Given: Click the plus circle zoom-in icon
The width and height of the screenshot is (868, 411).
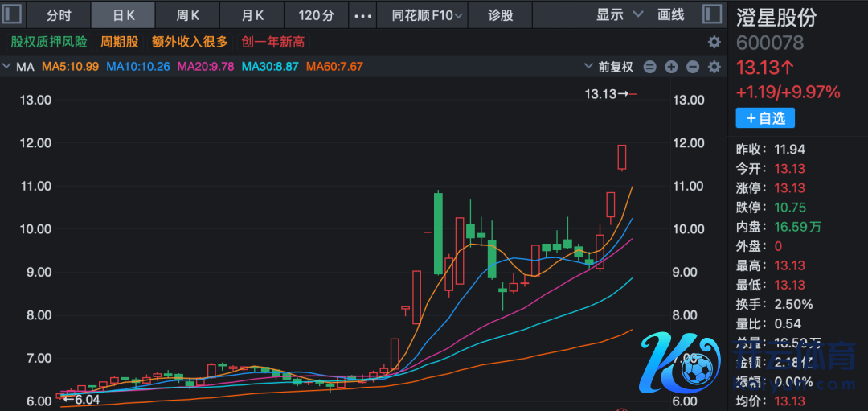Looking at the screenshot, I should pos(671,67).
